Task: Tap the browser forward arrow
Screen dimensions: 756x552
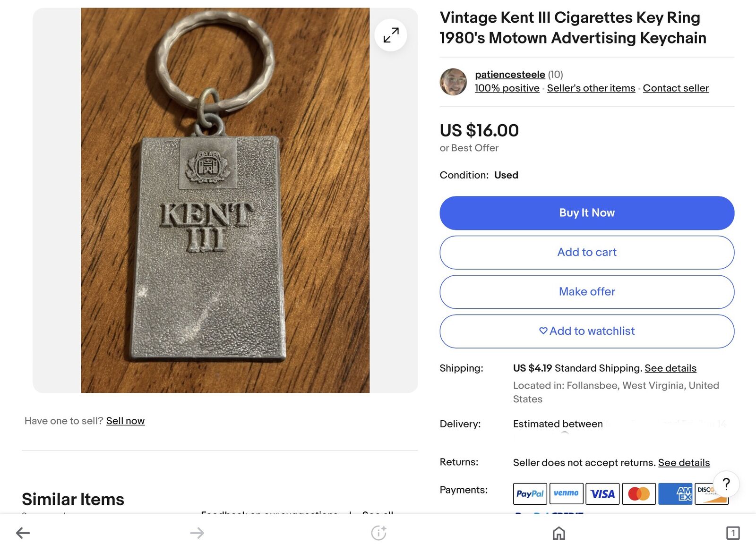Action: (197, 533)
